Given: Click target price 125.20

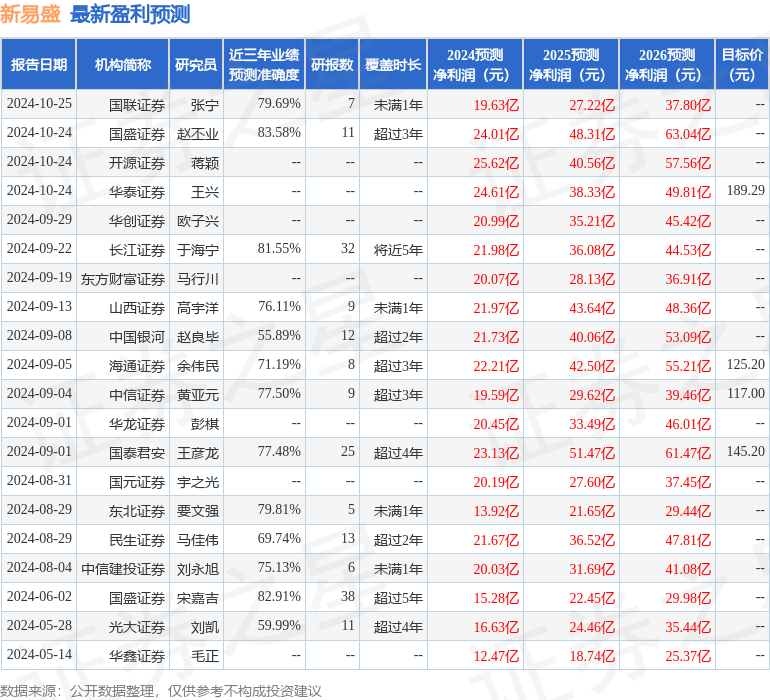Looking at the screenshot, I should coord(745,364).
